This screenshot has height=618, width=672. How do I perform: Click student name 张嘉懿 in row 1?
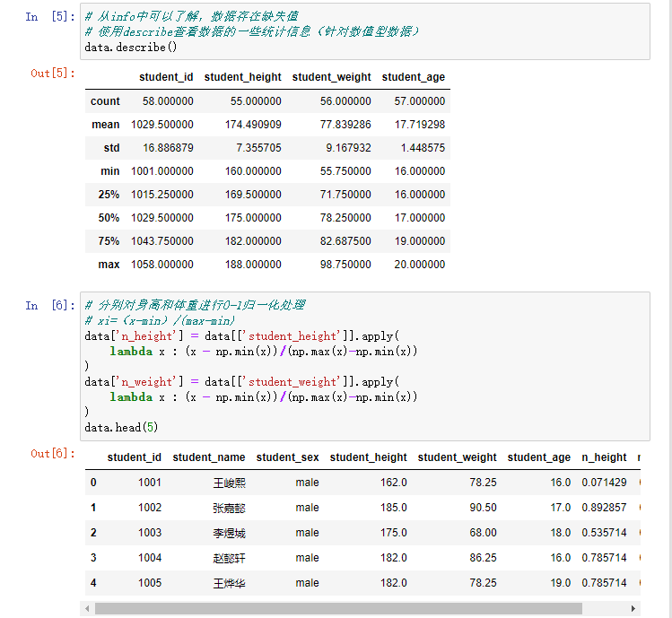click(x=230, y=508)
